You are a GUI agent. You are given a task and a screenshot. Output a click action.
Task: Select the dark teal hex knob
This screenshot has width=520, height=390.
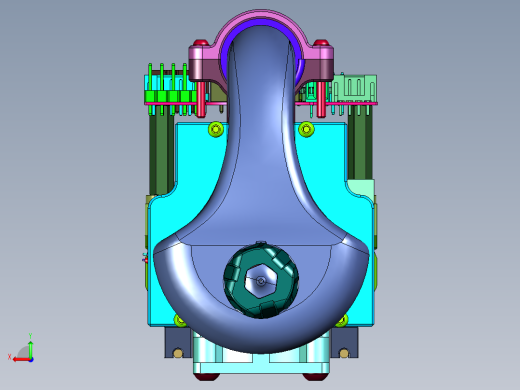261,281
